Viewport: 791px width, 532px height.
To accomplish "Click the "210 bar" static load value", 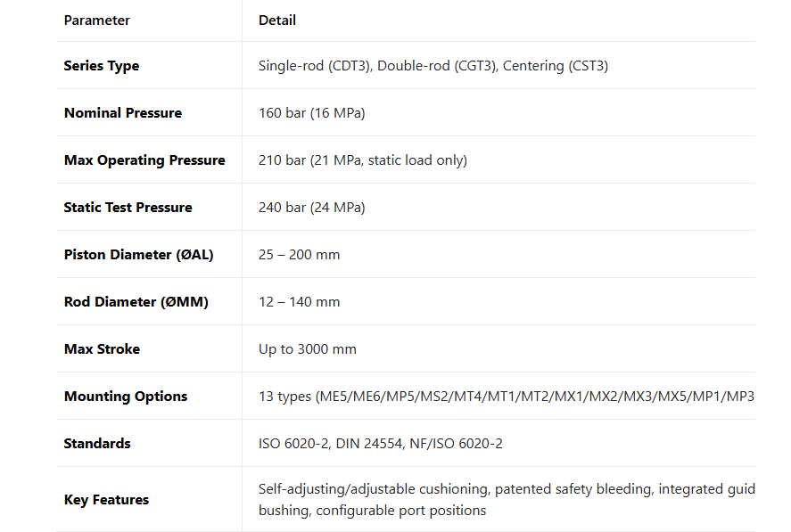I will (362, 160).
